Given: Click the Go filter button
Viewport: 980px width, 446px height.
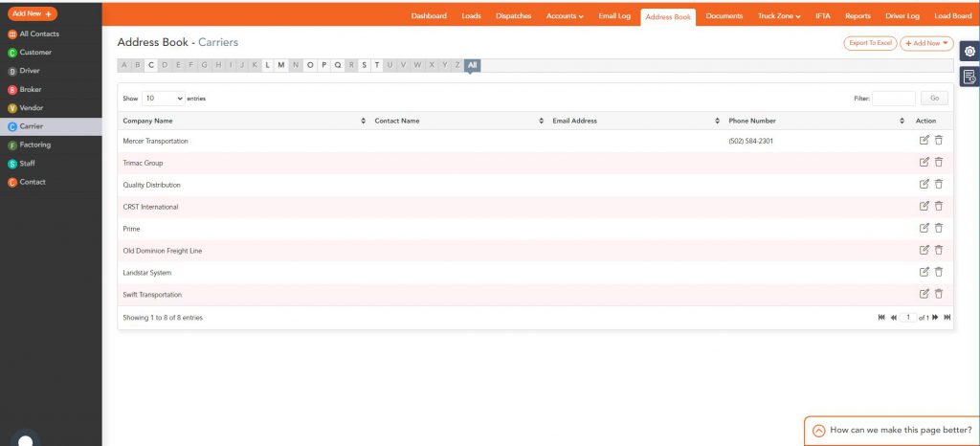Looking at the screenshot, I should [x=934, y=98].
